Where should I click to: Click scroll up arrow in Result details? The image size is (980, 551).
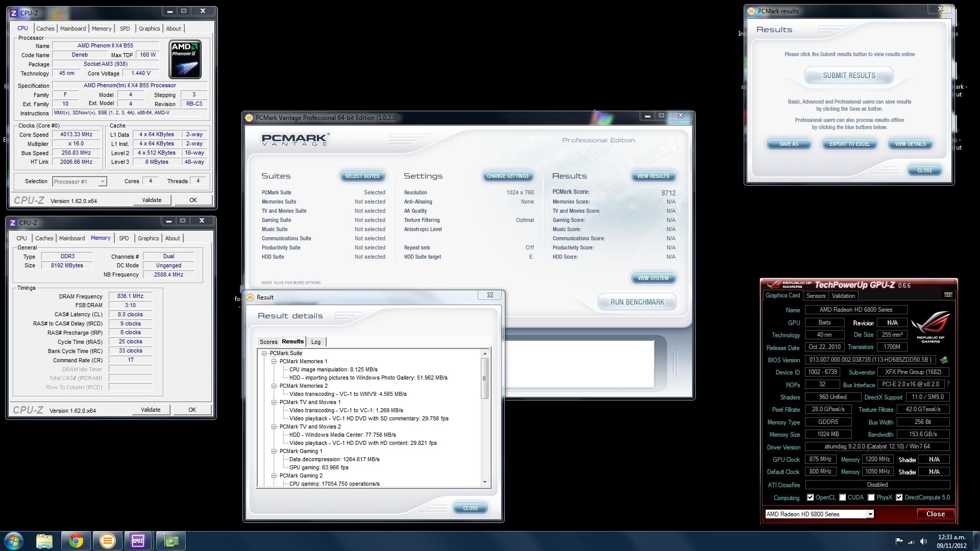click(484, 354)
